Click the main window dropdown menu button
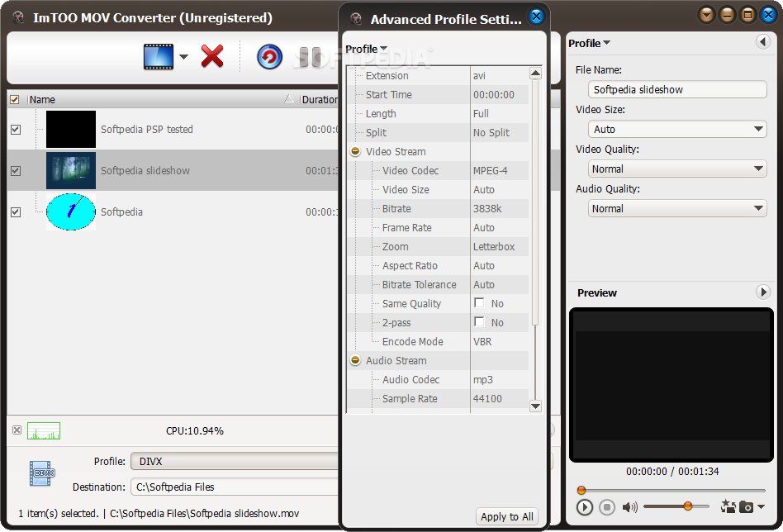This screenshot has height=532, width=783. (x=706, y=15)
